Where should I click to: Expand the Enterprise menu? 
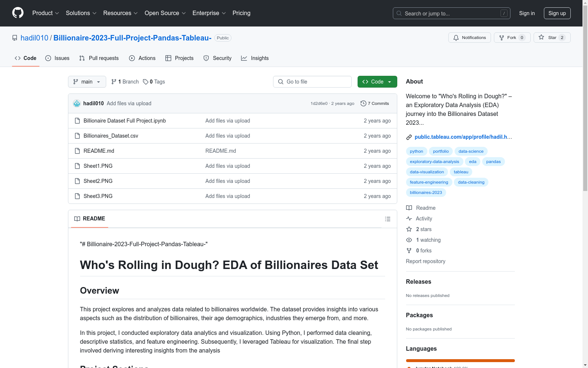pyautogui.click(x=209, y=13)
